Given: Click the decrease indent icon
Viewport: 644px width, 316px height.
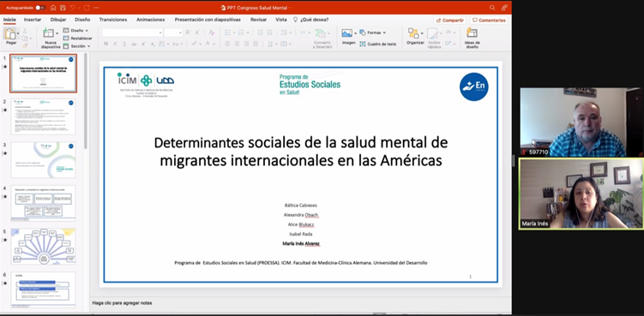Looking at the screenshot, I should pyautogui.click(x=260, y=33).
